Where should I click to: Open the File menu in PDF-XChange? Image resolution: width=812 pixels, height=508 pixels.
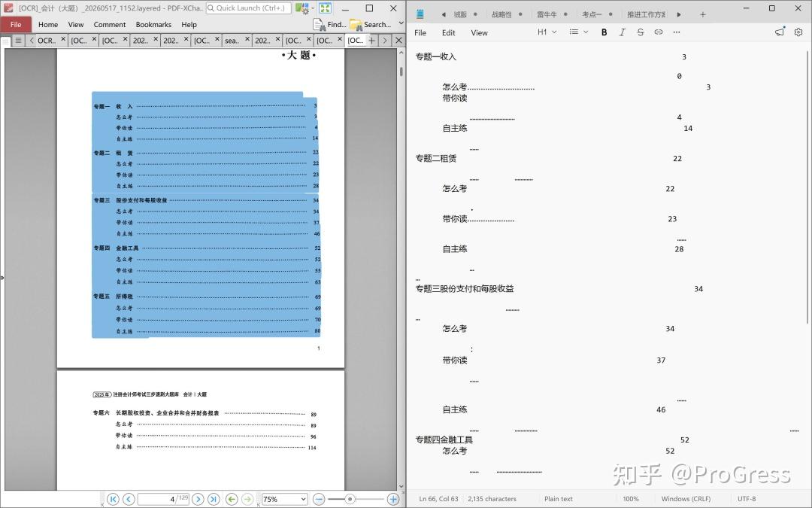16,24
